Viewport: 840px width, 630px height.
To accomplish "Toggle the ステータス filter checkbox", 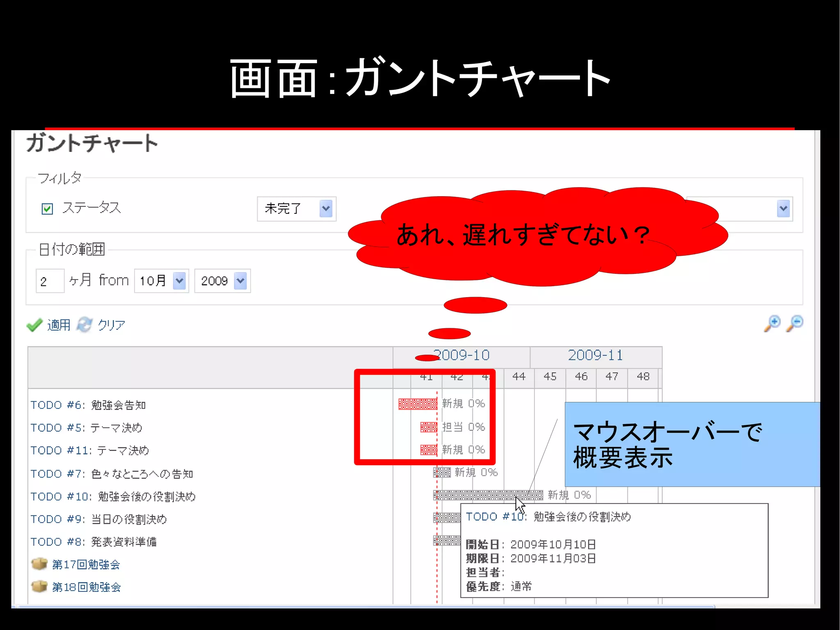I will (47, 209).
